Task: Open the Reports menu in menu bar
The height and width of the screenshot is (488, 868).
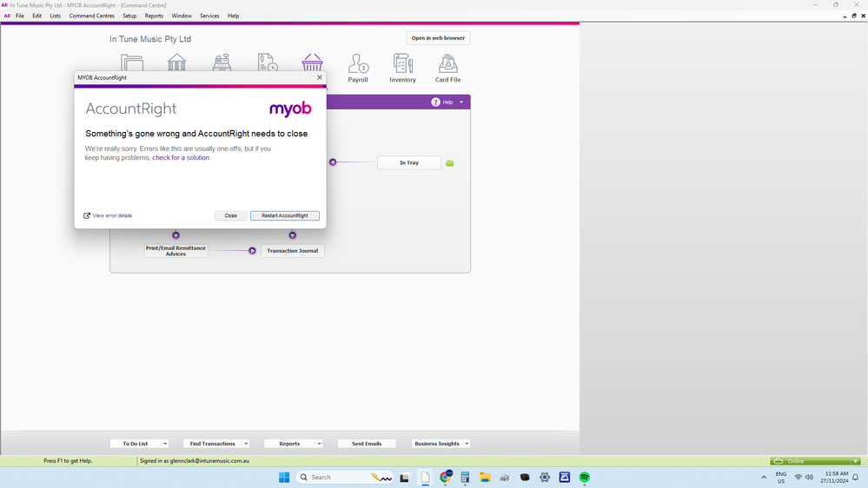Action: click(154, 16)
